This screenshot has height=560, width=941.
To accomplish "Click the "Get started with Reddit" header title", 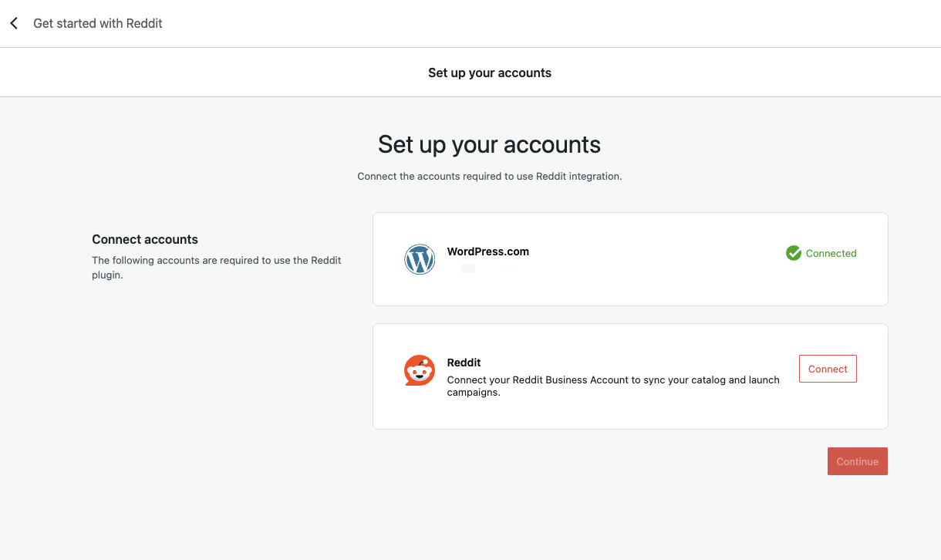I will [x=98, y=24].
